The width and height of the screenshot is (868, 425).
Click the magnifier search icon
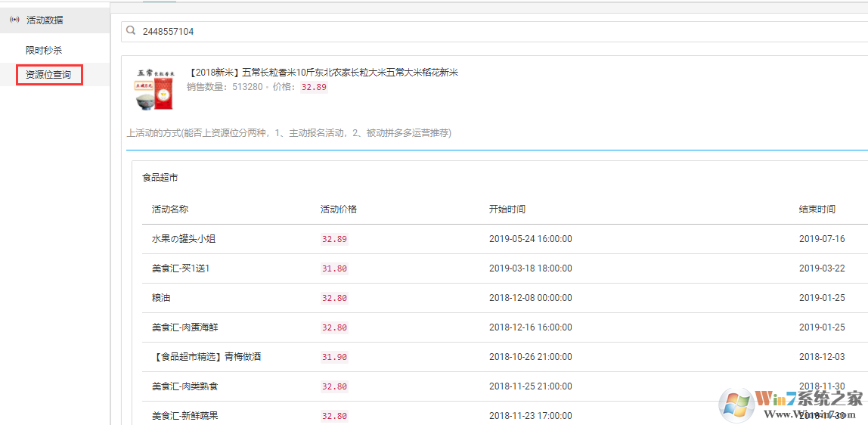click(131, 31)
